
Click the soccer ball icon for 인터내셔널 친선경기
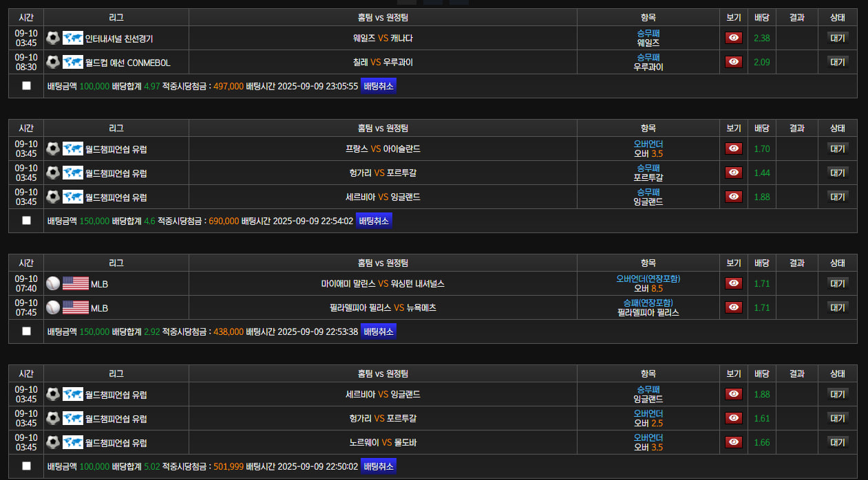(x=53, y=38)
